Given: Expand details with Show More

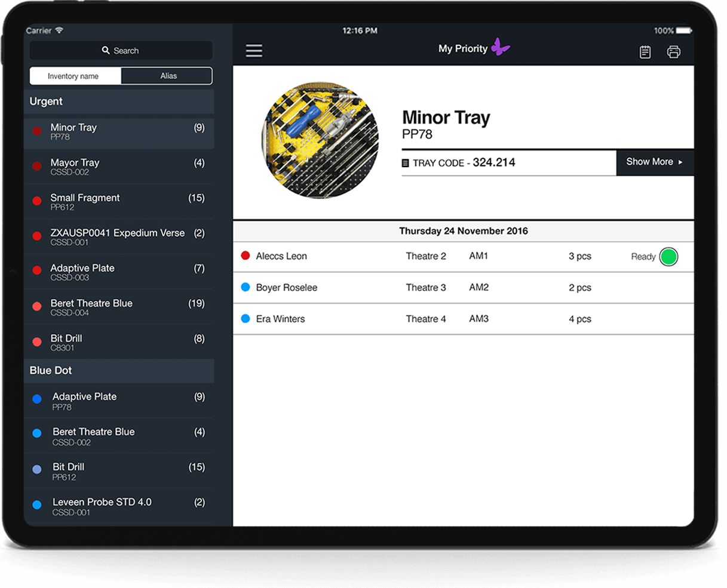Looking at the screenshot, I should point(654,162).
